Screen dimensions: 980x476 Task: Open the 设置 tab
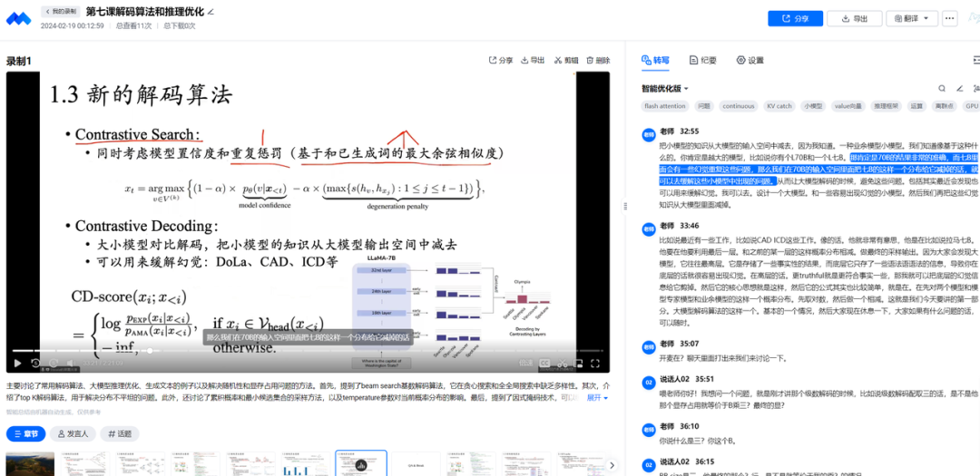click(750, 61)
